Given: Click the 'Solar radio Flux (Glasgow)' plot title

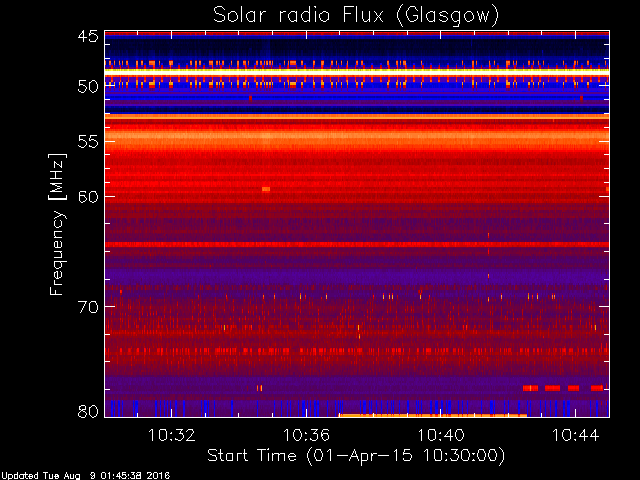Looking at the screenshot, I should click(356, 16).
